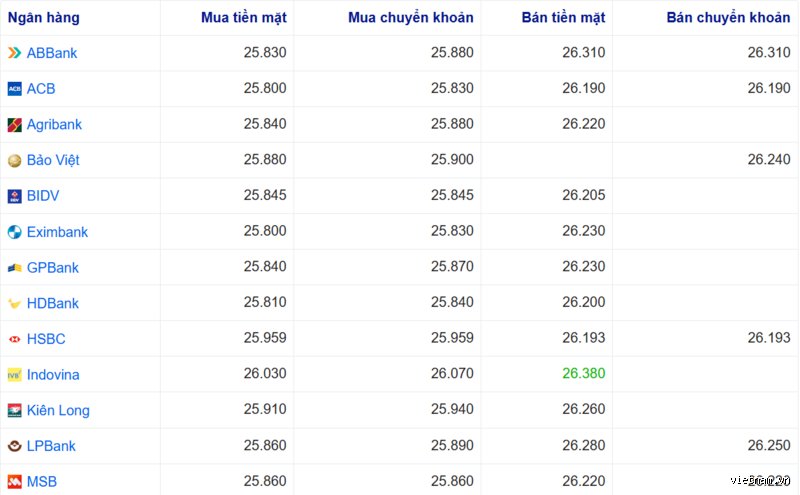Click the LPBank logo icon
800x495 pixels.
click(x=14, y=446)
